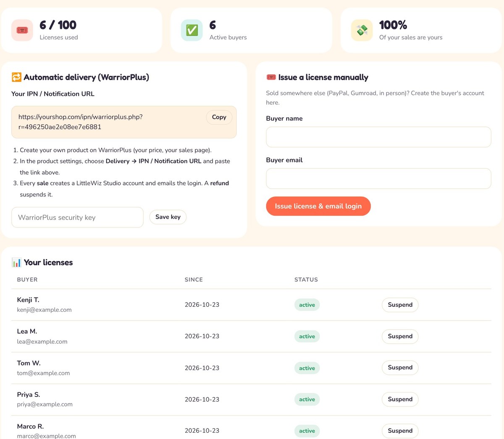This screenshot has width=504, height=439.
Task: Copy the IPN notification URL
Action: point(219,117)
